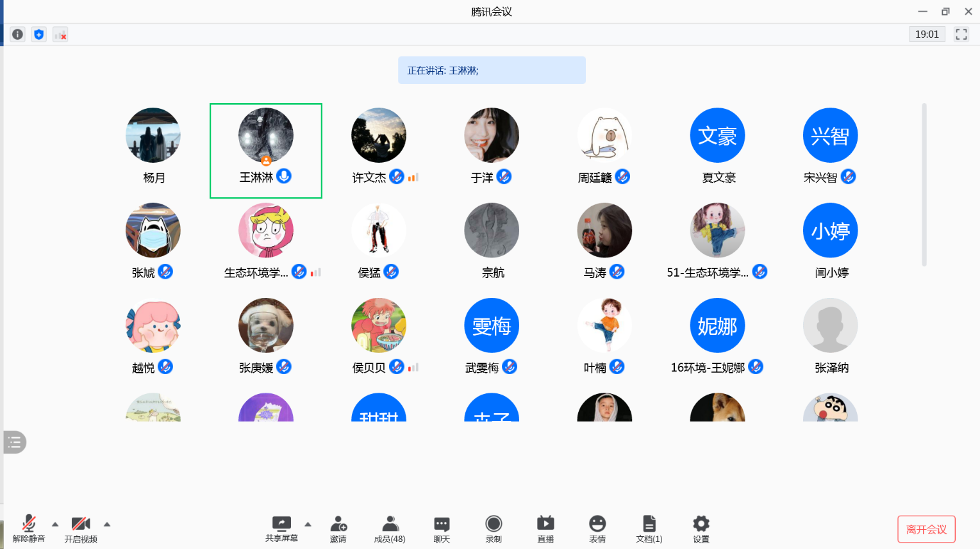Expand share screen options arrow
Viewport: 980px width, 549px height.
tap(308, 524)
